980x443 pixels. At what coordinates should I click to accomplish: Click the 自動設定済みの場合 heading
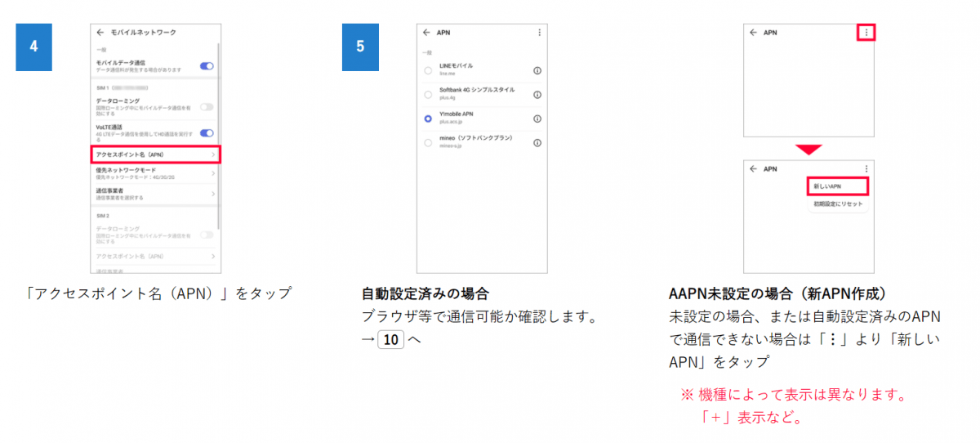click(x=424, y=293)
